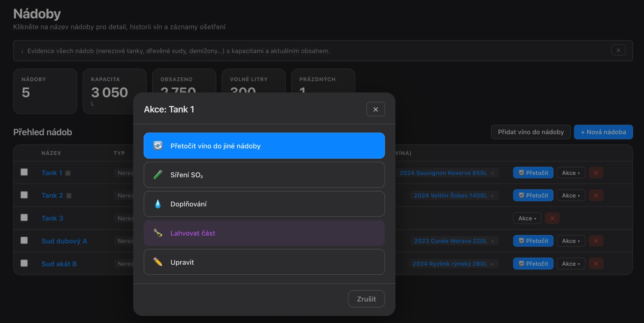644x323 pixels.
Task: Open the Tank 2 detail link
Action: 52,195
